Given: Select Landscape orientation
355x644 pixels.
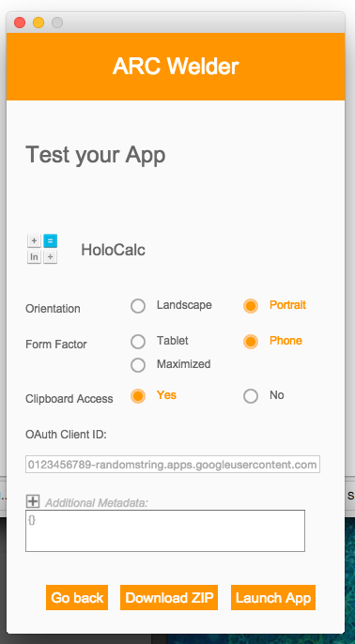Looking at the screenshot, I should [138, 306].
